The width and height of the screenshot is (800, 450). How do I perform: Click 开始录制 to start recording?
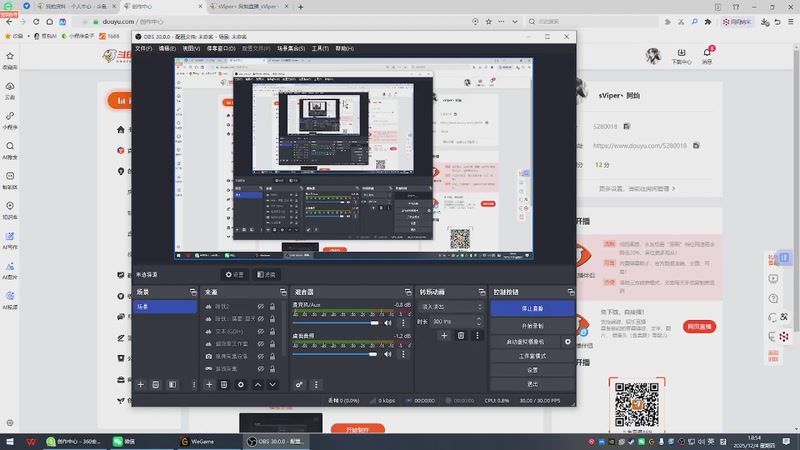pyautogui.click(x=532, y=326)
